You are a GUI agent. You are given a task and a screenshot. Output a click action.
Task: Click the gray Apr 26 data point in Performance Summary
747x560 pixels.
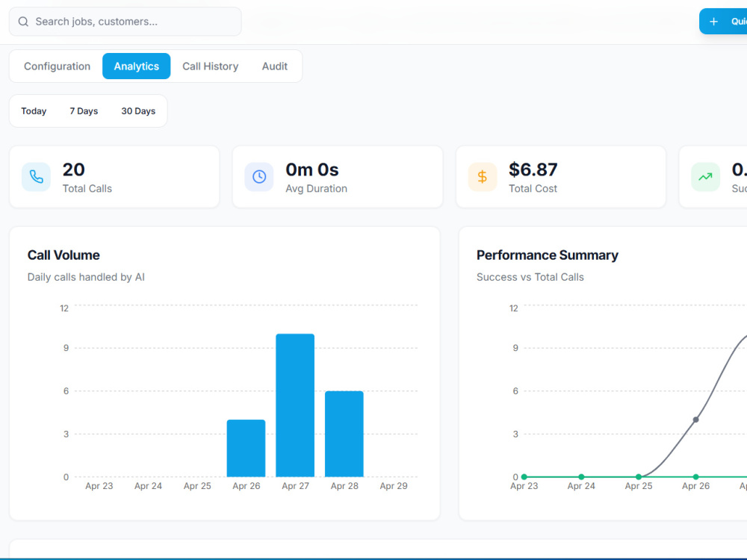(696, 420)
